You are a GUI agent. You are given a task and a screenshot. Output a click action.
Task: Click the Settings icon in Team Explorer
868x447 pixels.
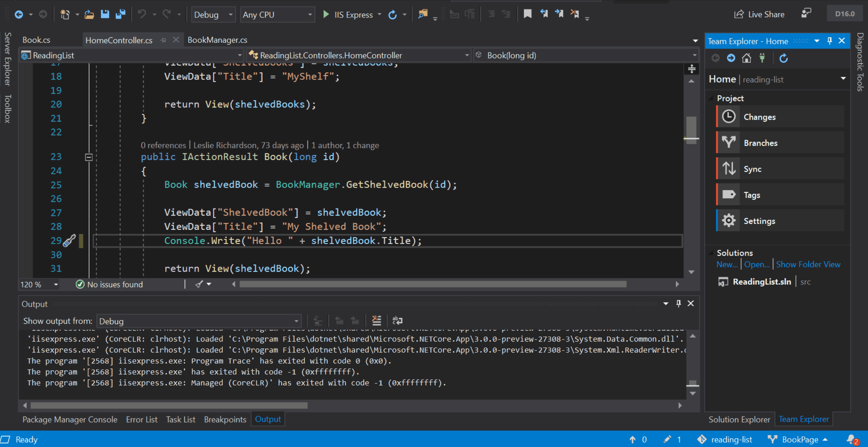729,221
